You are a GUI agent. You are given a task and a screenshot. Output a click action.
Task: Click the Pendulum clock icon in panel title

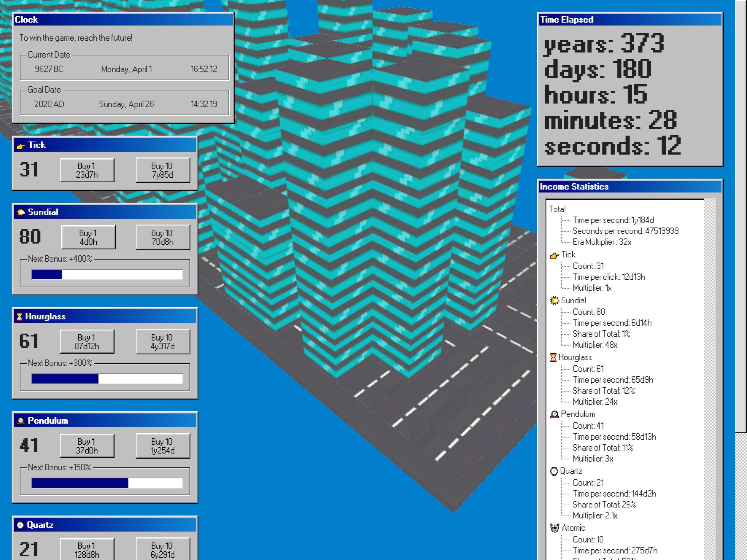click(21, 421)
